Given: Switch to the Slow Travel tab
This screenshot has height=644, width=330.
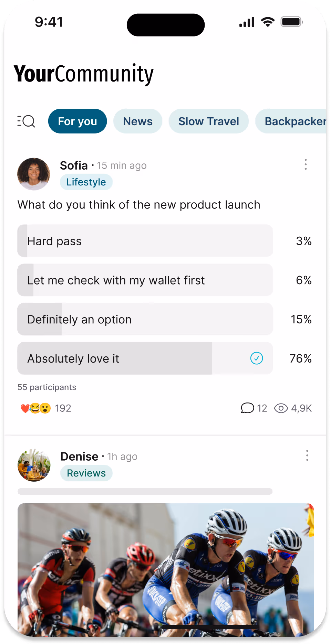Looking at the screenshot, I should (x=208, y=121).
